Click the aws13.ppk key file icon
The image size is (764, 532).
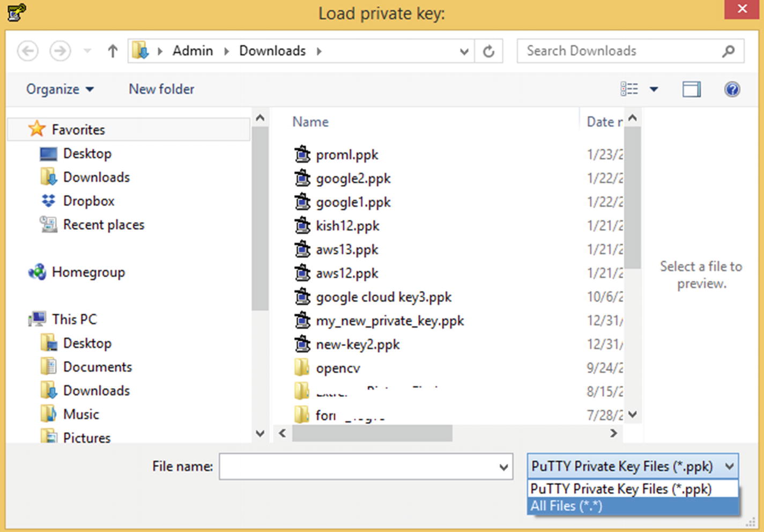(x=302, y=249)
